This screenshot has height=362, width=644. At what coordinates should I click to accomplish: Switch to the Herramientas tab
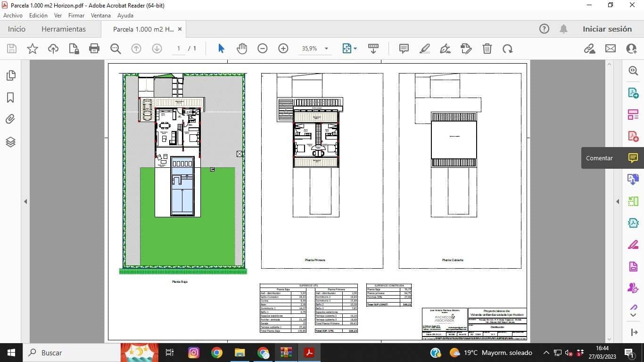point(64,29)
